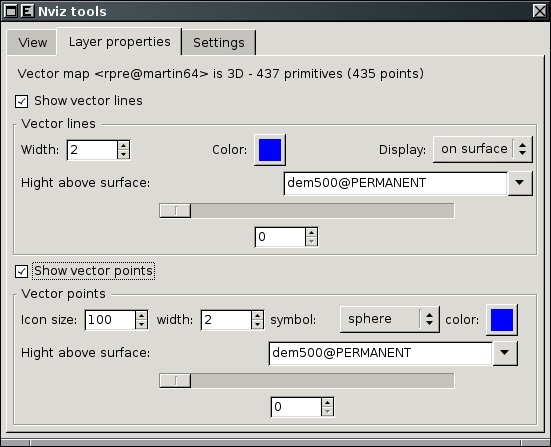Click vector lines height slider handle

point(175,211)
